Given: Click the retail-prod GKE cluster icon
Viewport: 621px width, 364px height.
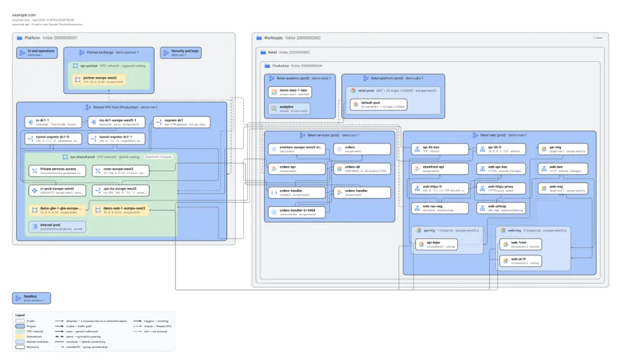Looking at the screenshot, I should [353, 91].
